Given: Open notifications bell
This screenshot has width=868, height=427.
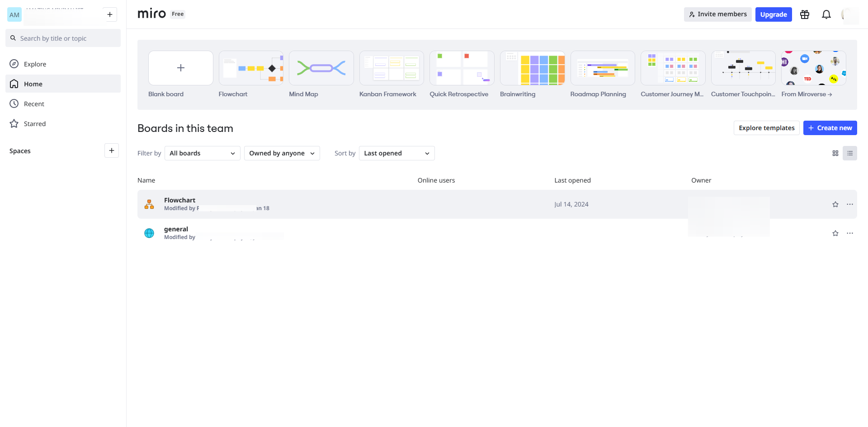Looking at the screenshot, I should pos(826,14).
